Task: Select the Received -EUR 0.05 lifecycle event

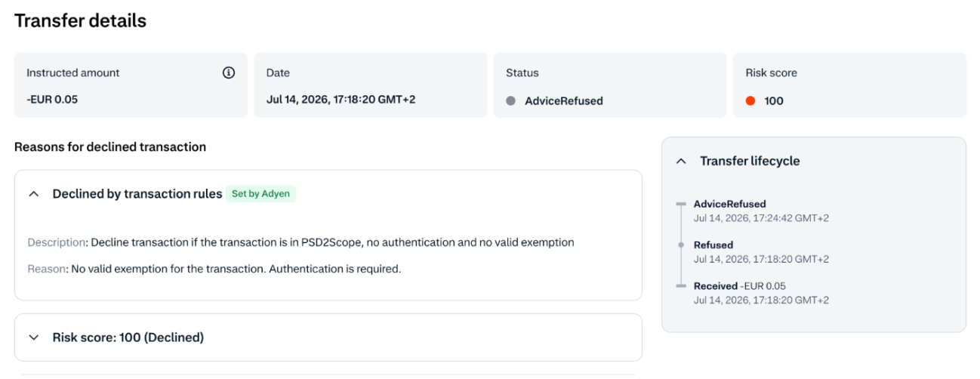Action: point(761,293)
